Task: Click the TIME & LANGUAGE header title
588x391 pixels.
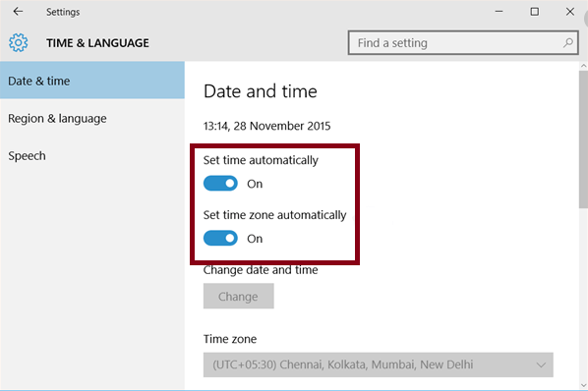Action: click(97, 43)
